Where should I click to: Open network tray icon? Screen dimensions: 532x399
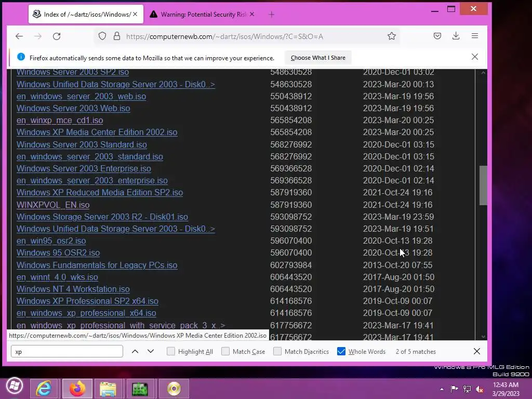click(x=467, y=389)
